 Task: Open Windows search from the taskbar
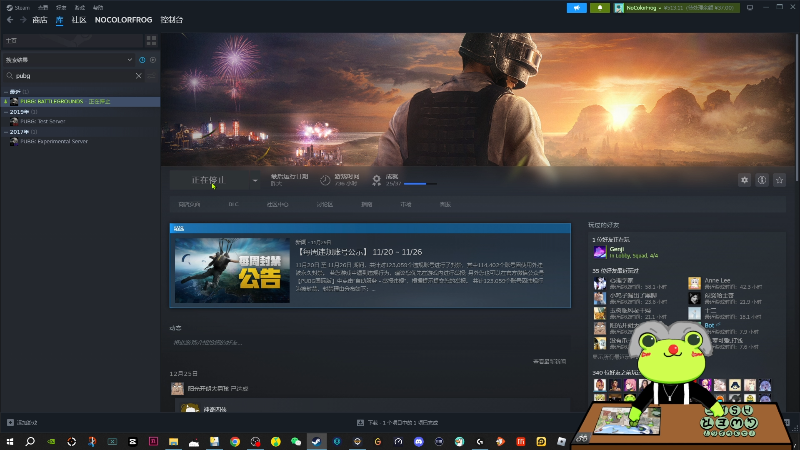tap(30, 441)
